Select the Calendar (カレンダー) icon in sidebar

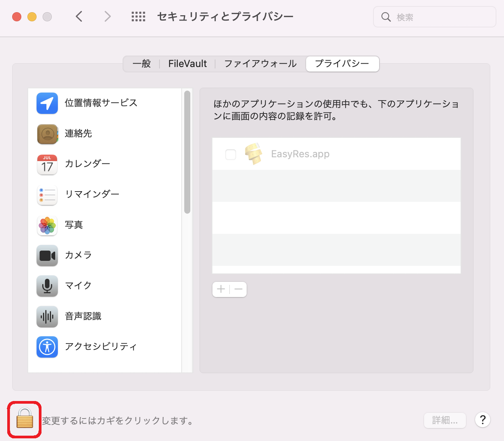point(47,165)
